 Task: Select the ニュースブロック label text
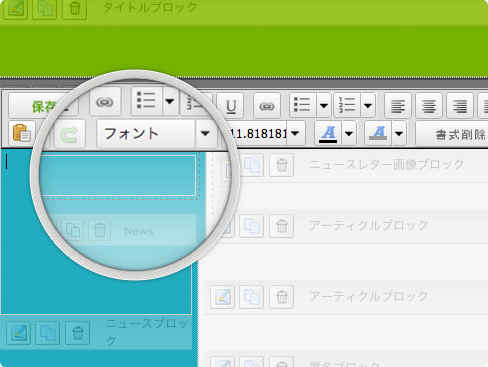point(147,332)
